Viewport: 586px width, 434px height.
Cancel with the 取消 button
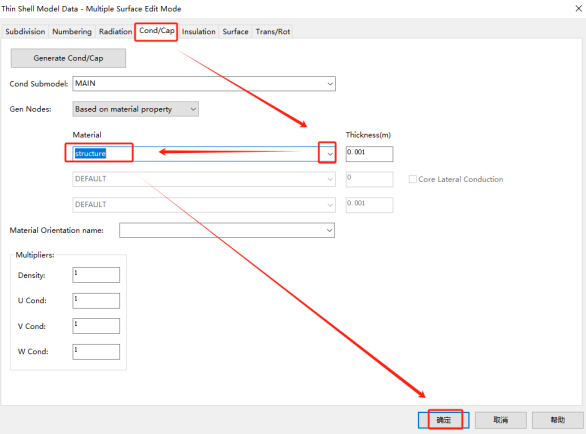501,420
